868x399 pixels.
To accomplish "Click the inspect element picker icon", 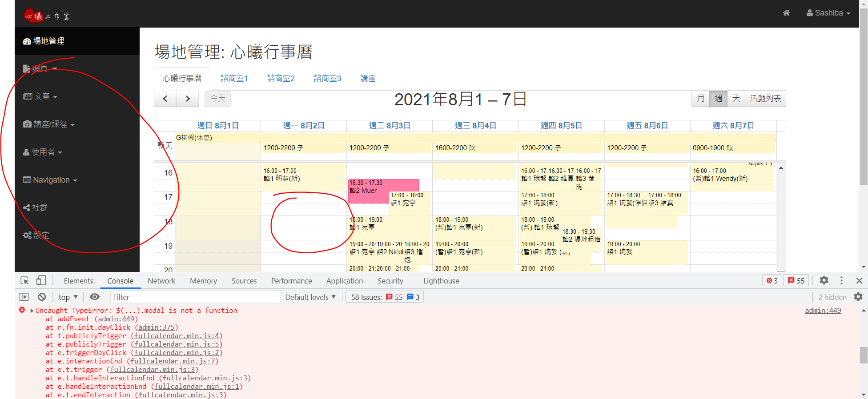I will coord(24,280).
